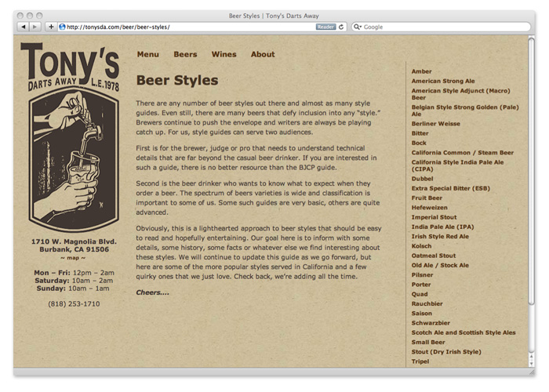Open the ~ map ~ link
Screen dimensions: 549x392
tap(73, 258)
